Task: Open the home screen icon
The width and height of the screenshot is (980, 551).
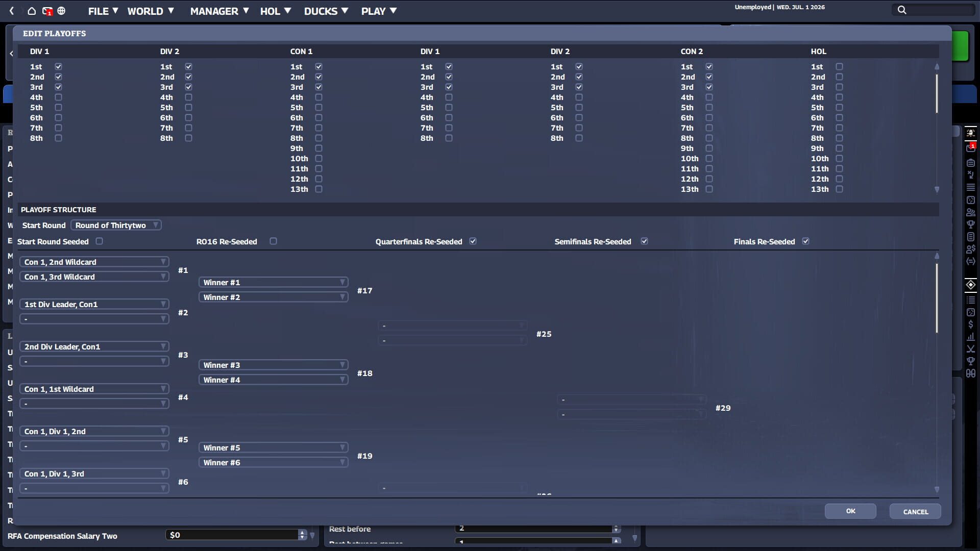Action: (32, 11)
